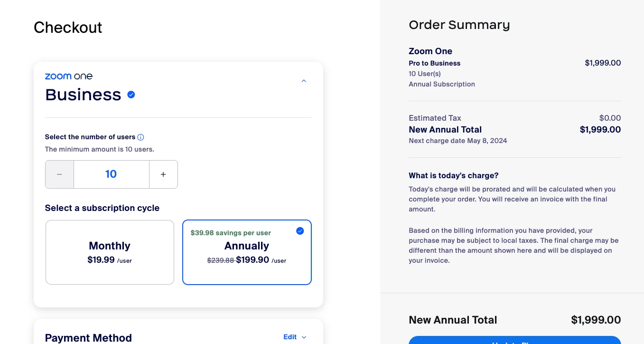Image resolution: width=644 pixels, height=344 pixels.
Task: Select the Annually subscription cycle card
Action: (247, 252)
